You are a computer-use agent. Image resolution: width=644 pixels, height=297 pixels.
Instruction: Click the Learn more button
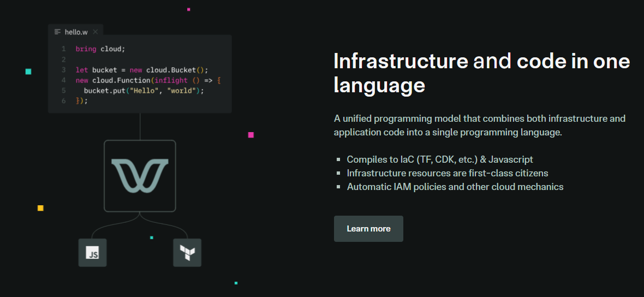(x=368, y=229)
